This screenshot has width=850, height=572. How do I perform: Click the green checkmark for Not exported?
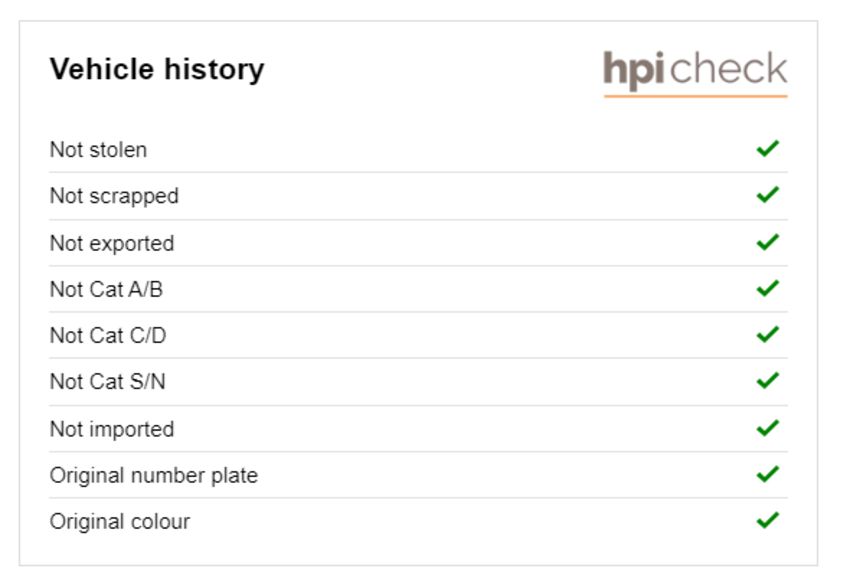coord(768,242)
